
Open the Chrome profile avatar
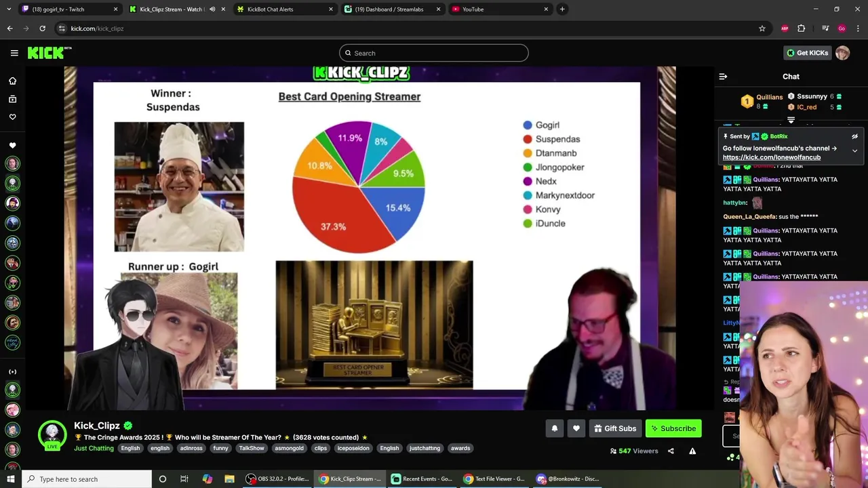842,28
